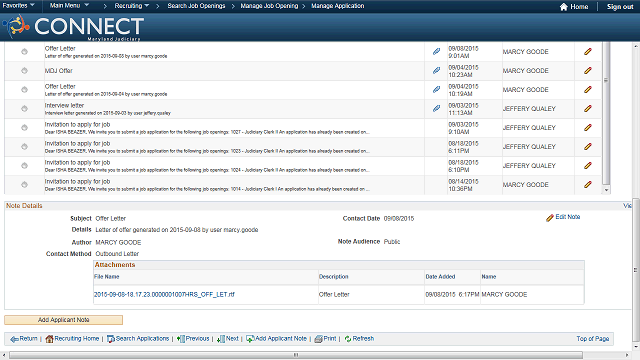Screen dimensions: 640x360
Task: Edit Offer Letter note dated 09/04/2015 10:19AM
Action: 588,89
